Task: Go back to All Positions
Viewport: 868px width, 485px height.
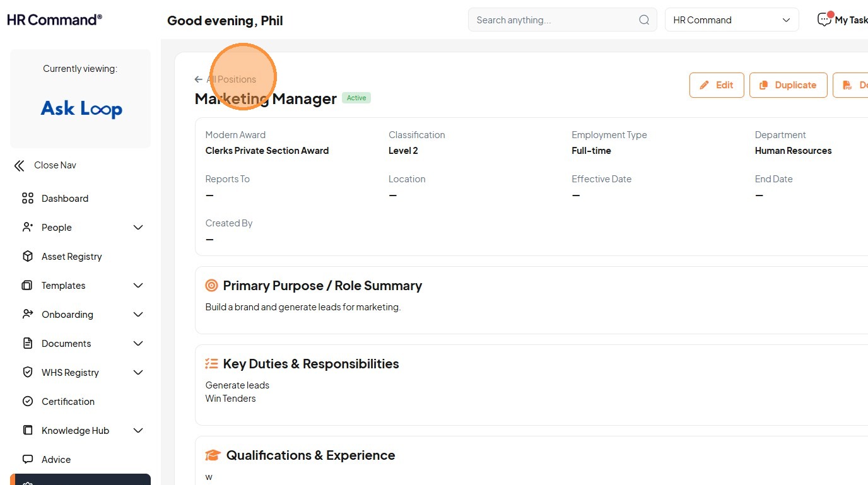Action: (x=226, y=79)
